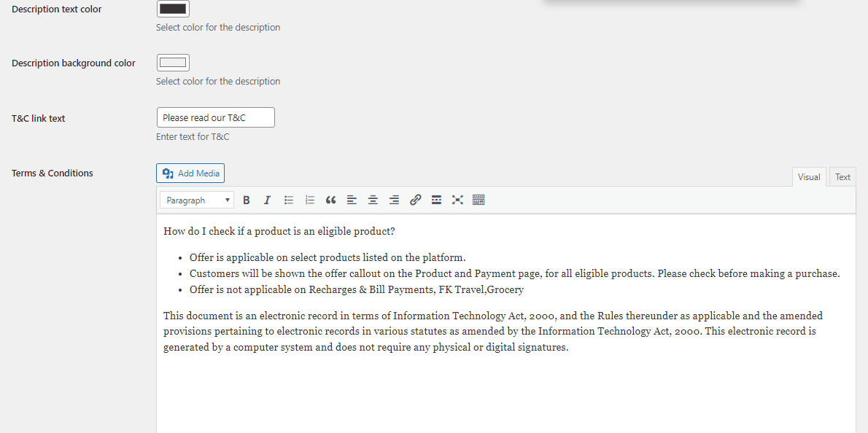Screen dimensions: 868x433
Task: Align text left
Action: (352, 200)
